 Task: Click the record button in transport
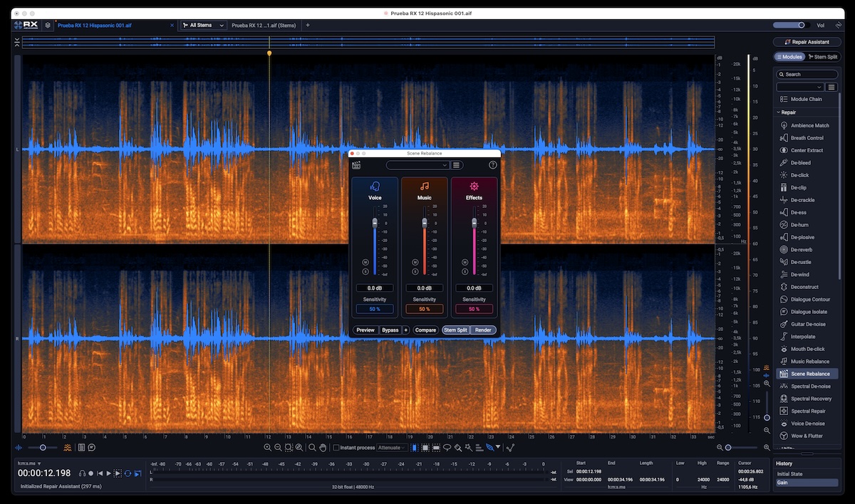[91, 473]
